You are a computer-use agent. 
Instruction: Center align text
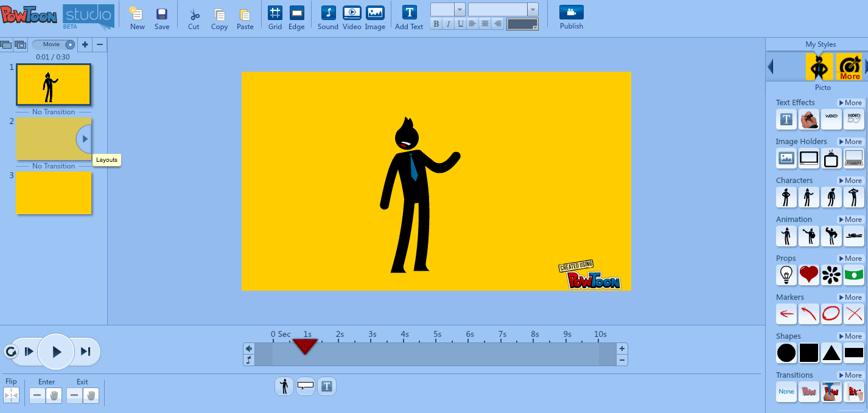(x=485, y=24)
